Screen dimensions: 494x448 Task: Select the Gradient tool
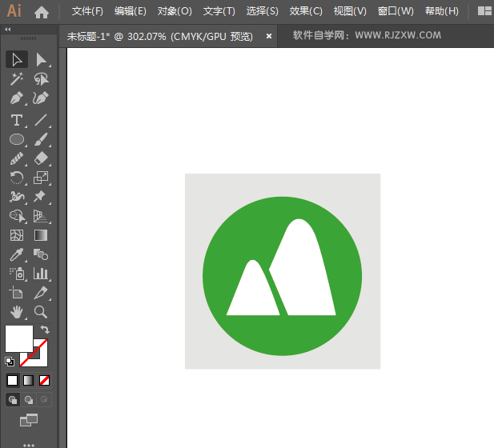(42, 235)
